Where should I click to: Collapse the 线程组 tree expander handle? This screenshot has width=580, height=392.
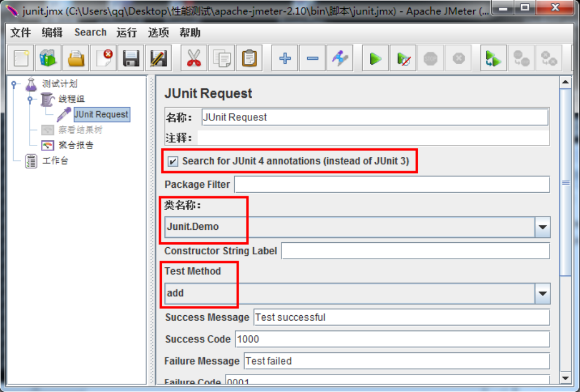click(x=30, y=99)
